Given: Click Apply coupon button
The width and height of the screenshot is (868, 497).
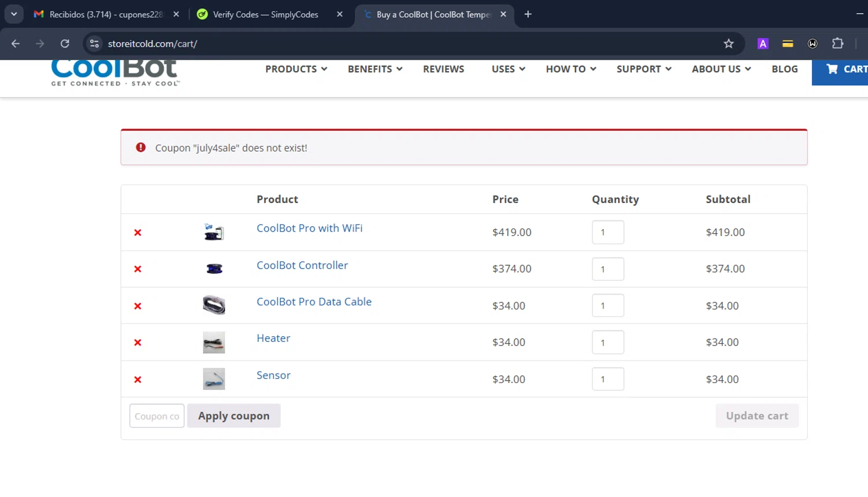Looking at the screenshot, I should (x=234, y=416).
